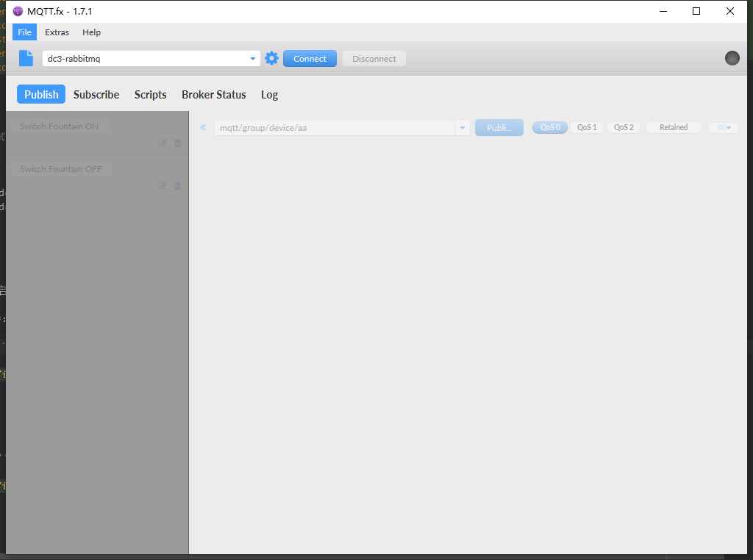Delete the Switch Fountain OFF message
Image resolution: width=753 pixels, height=560 pixels.
(x=177, y=186)
